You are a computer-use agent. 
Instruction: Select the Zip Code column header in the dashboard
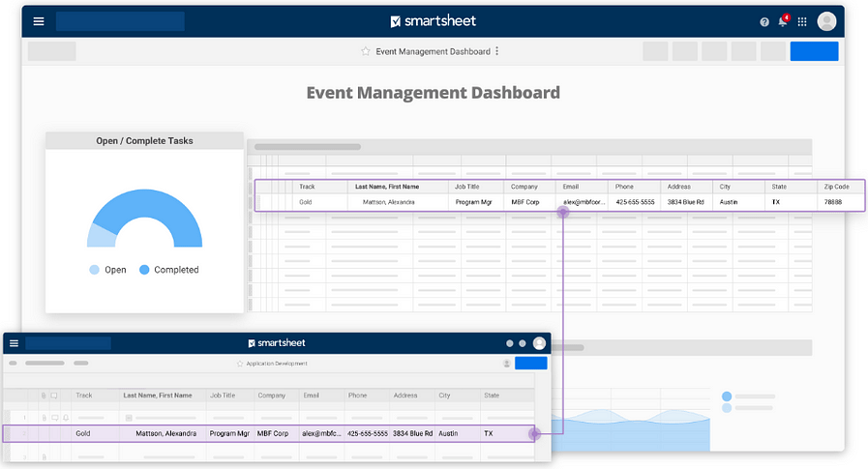point(836,187)
